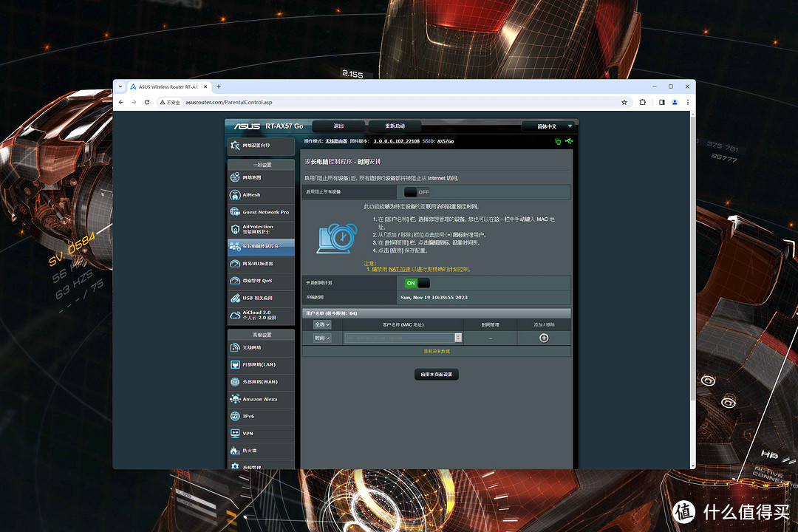Image resolution: width=798 pixels, height=532 pixels.
Task: Click the Amazon Alexa icon
Action: pyautogui.click(x=235, y=399)
